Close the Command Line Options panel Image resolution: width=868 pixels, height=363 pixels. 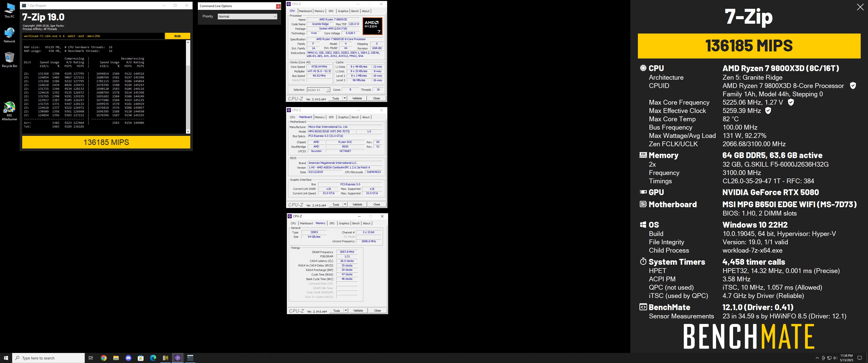point(278,6)
